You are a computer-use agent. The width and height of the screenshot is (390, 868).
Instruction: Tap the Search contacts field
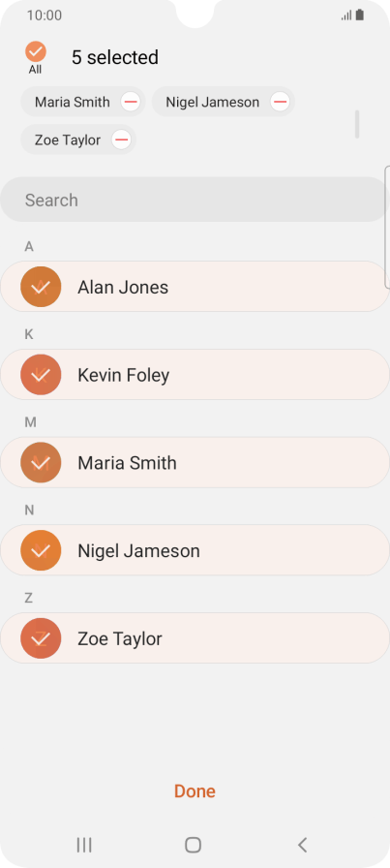(194, 200)
